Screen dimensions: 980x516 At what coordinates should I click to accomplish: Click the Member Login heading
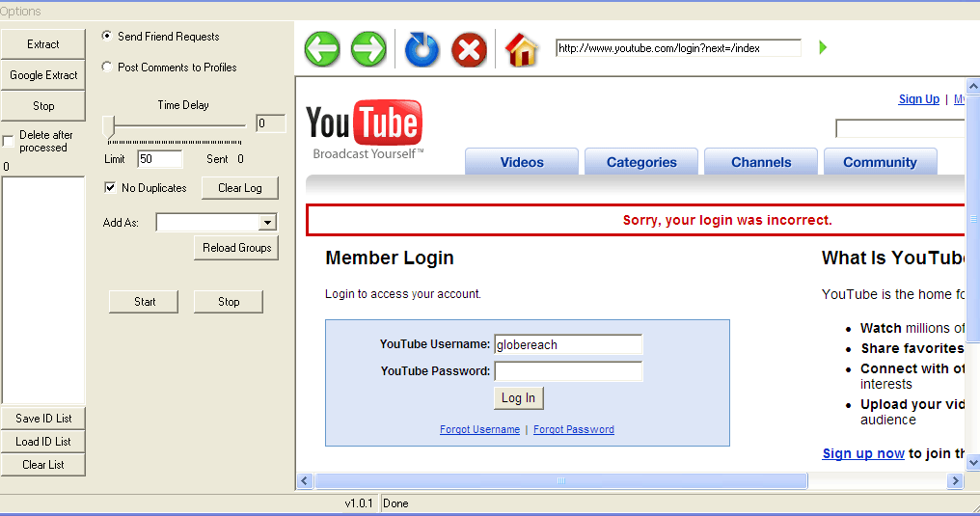[390, 258]
